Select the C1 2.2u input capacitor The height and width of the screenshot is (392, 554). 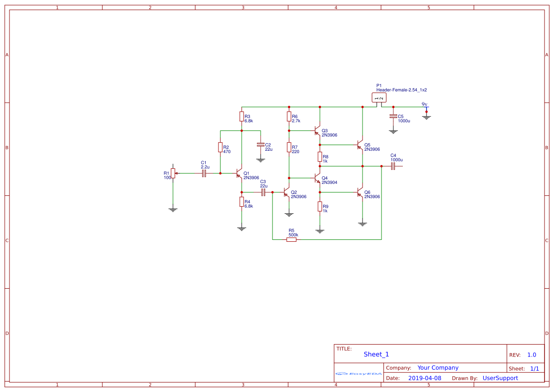(x=204, y=173)
